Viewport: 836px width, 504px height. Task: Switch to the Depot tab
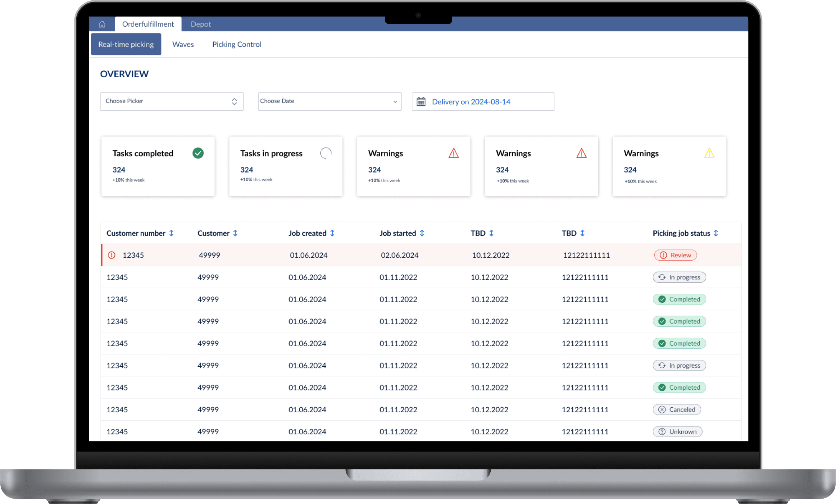[200, 24]
